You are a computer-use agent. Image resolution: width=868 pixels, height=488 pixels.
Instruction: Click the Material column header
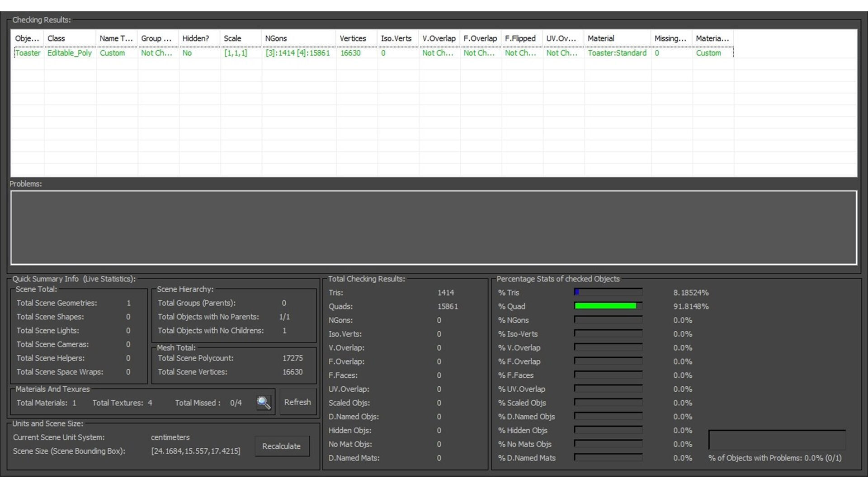[617, 38]
